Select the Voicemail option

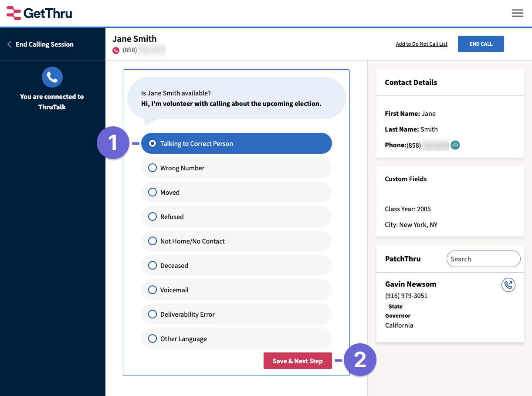[237, 290]
